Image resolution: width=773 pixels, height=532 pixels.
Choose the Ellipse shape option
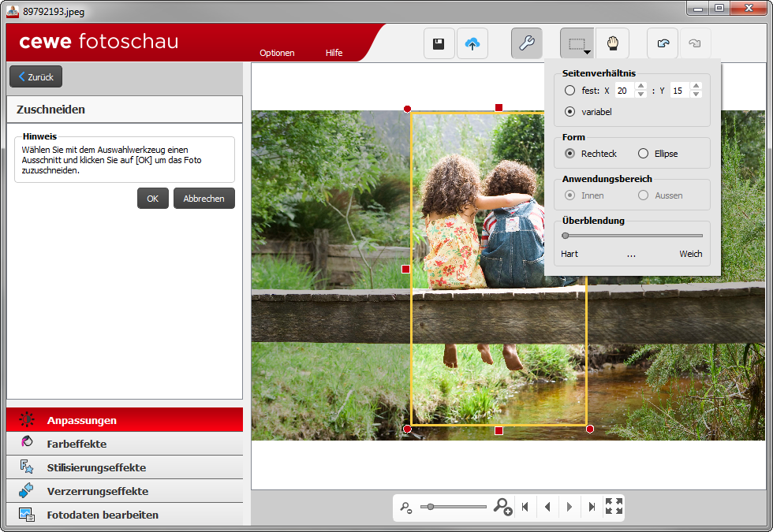[x=644, y=154]
